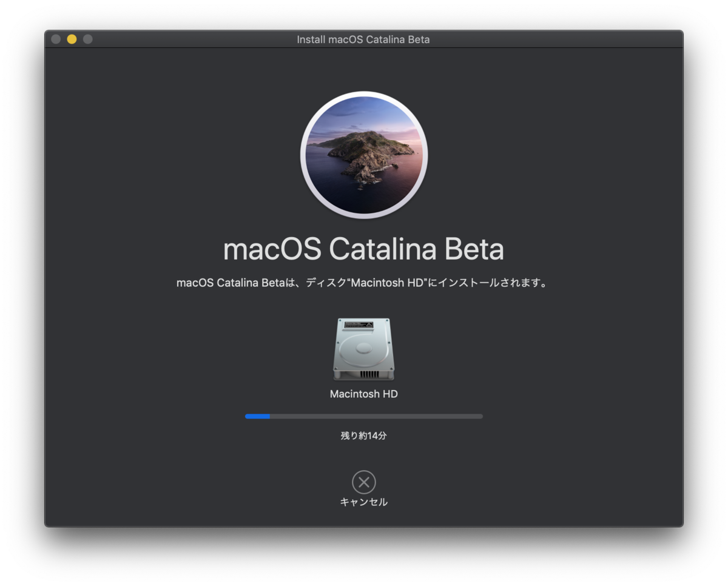Click the circled X cancel icon
The width and height of the screenshot is (728, 586).
(363, 482)
